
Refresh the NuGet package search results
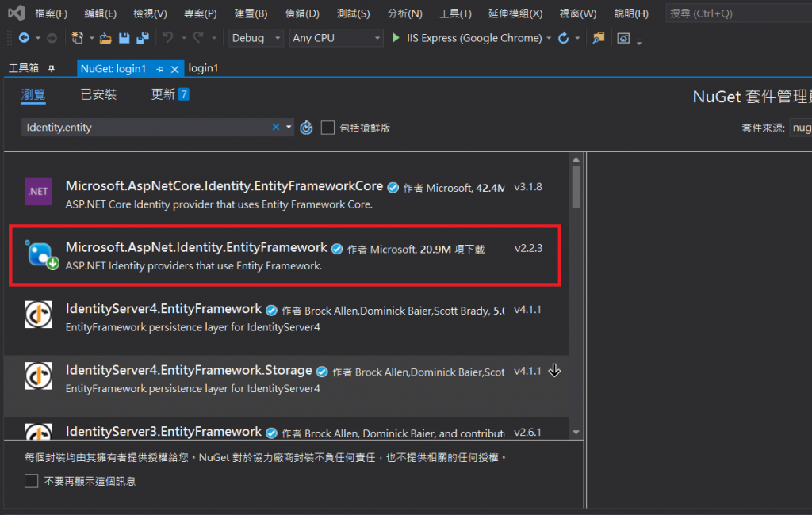click(x=307, y=128)
